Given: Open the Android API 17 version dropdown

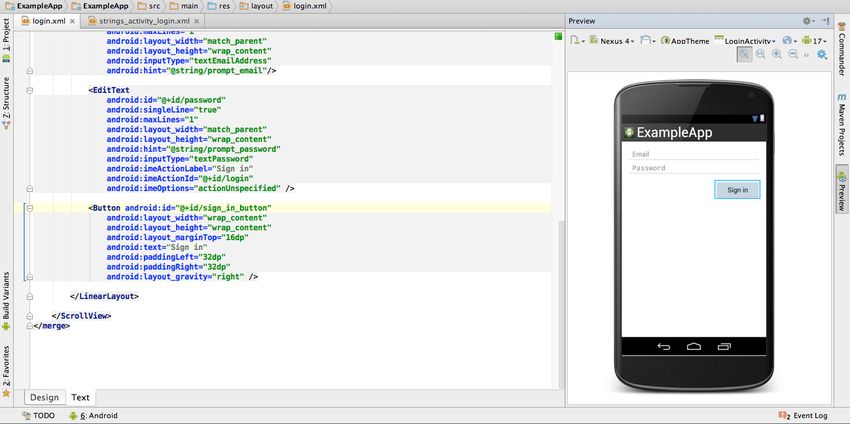Looking at the screenshot, I should click(x=814, y=41).
